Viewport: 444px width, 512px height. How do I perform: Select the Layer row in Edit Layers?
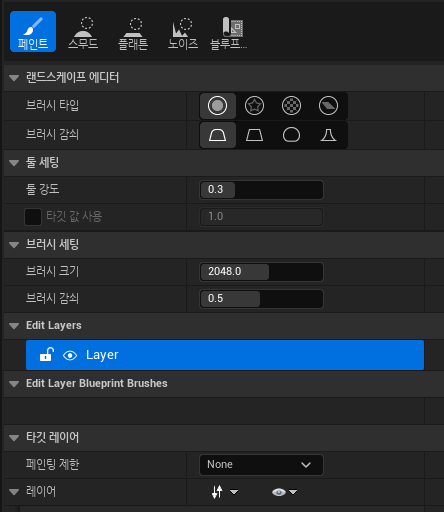tap(225, 355)
